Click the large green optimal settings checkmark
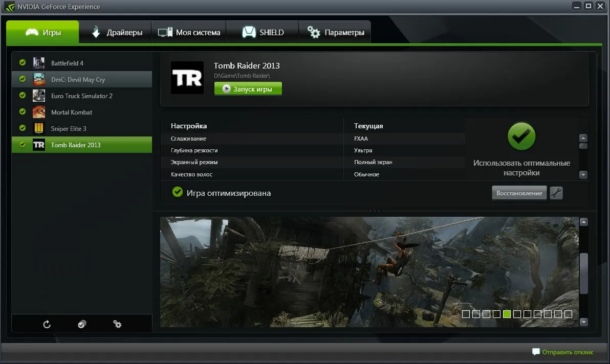Viewport: 610px width, 364px height. coord(521,136)
